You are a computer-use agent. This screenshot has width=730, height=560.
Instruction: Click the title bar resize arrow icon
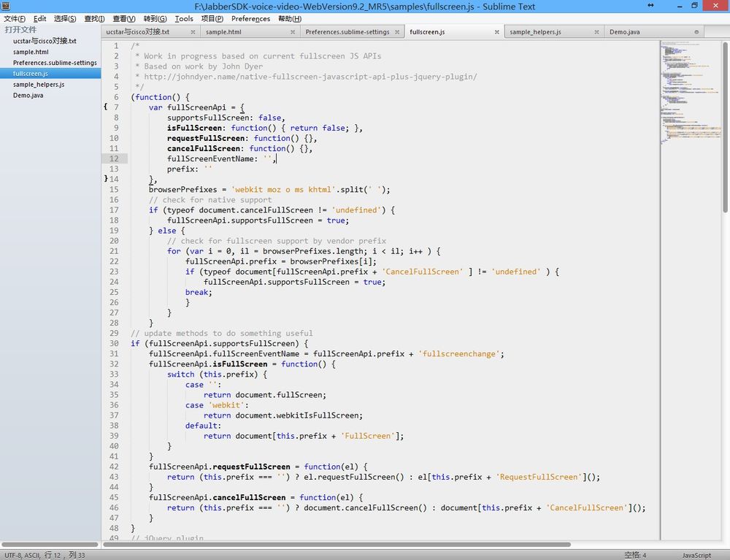(650, 6)
